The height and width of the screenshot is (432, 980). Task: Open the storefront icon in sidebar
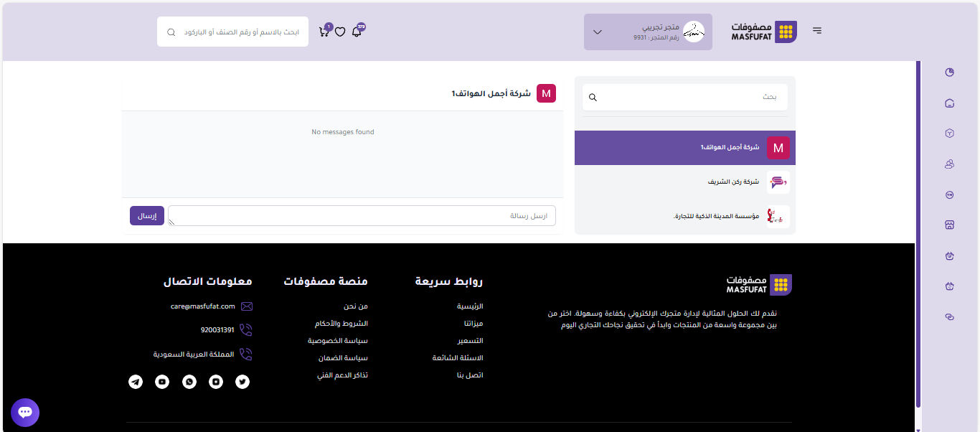click(x=950, y=225)
